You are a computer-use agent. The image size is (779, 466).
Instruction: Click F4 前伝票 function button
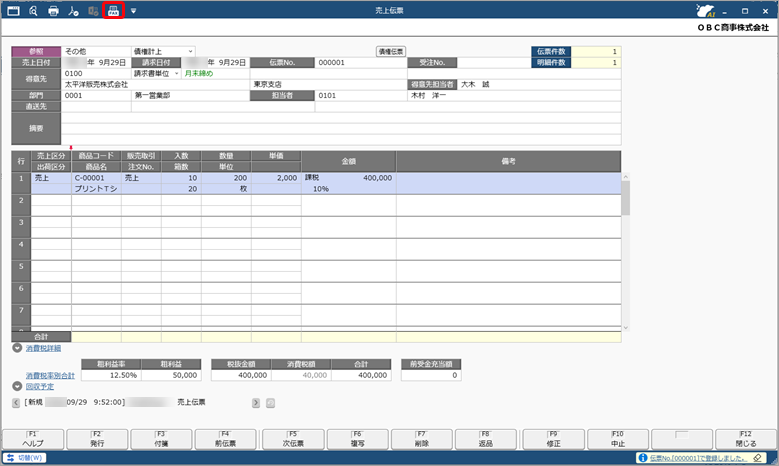[226, 439]
